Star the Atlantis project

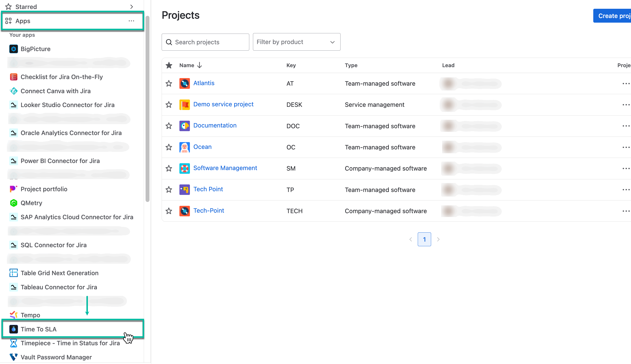pyautogui.click(x=169, y=83)
